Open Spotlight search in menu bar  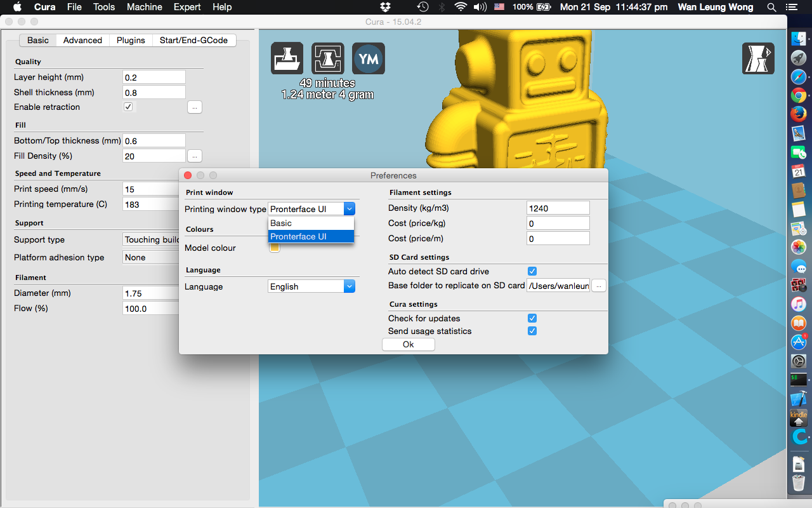pos(771,7)
